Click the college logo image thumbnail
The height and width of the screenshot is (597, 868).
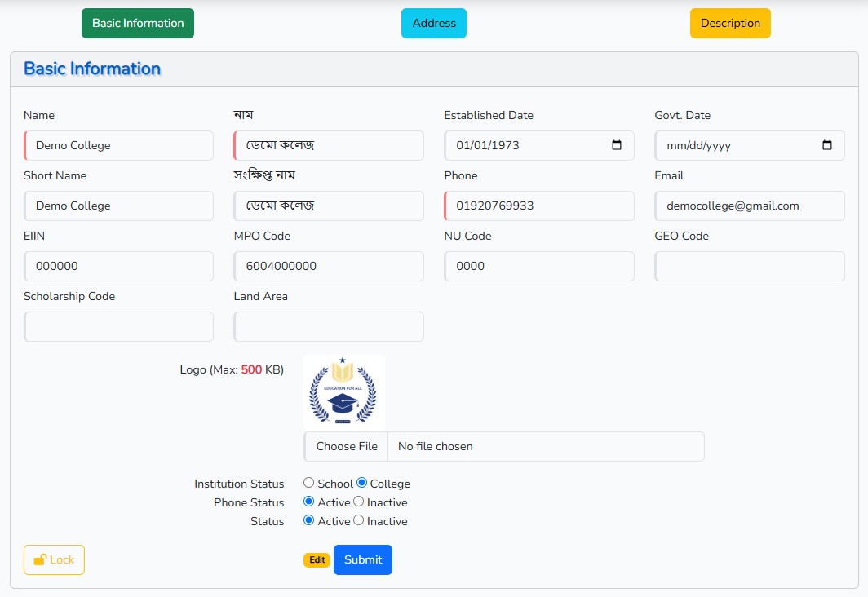click(x=343, y=391)
